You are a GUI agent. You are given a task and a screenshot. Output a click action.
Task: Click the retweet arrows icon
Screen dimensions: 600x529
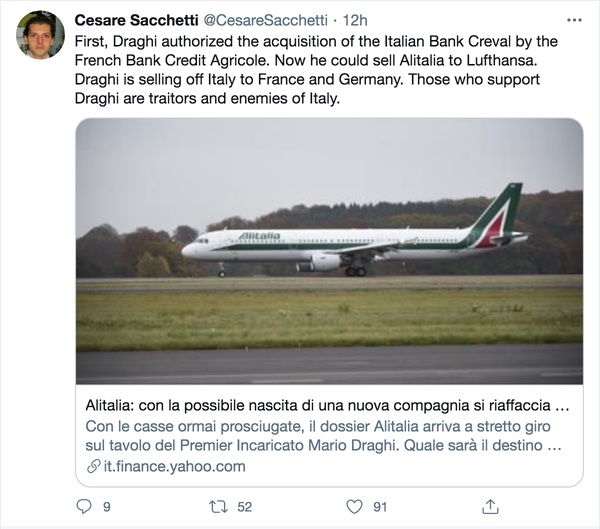217,506
